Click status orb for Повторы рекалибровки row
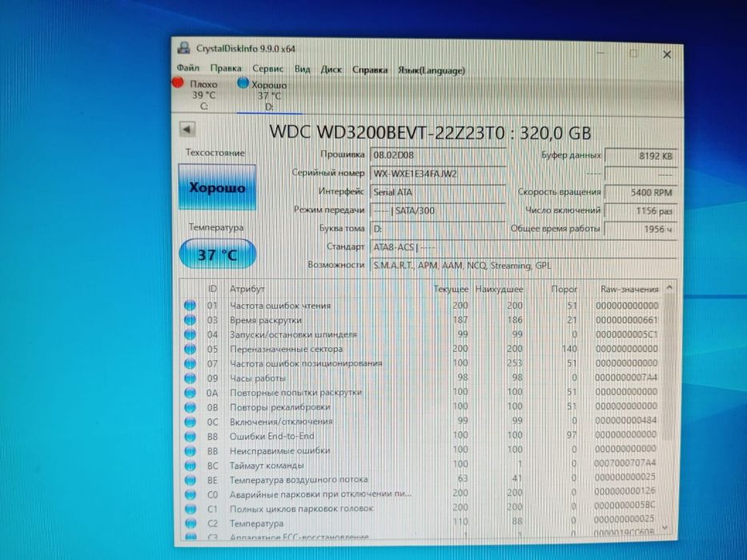The width and height of the screenshot is (747, 560). (190, 407)
